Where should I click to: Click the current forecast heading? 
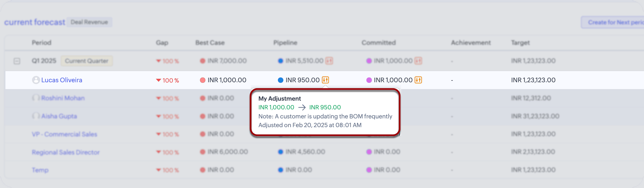click(x=34, y=22)
